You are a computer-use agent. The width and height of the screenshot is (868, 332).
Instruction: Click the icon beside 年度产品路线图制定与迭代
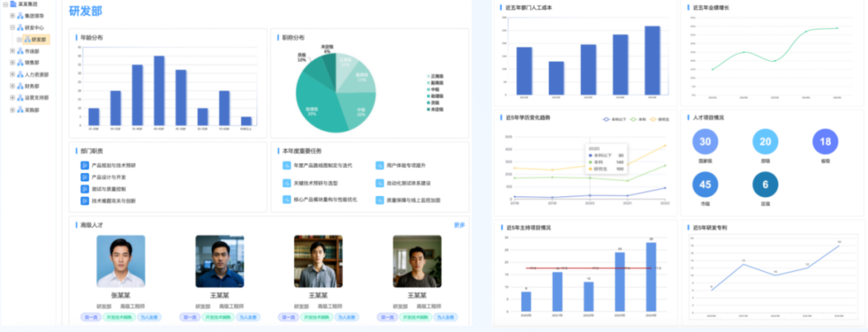287,165
